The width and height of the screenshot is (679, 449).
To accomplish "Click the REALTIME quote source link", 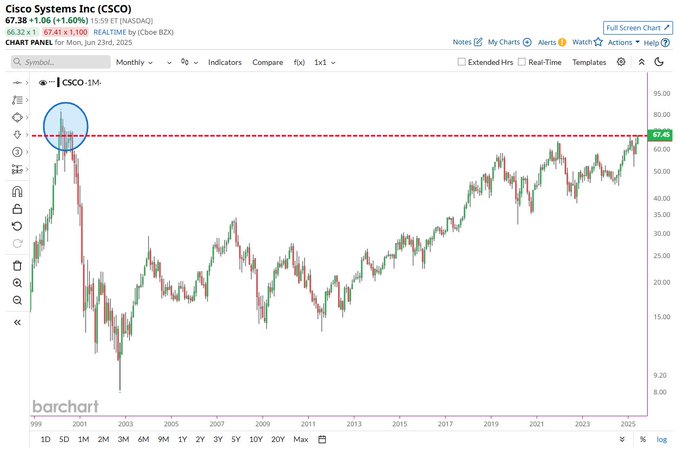I will (x=110, y=32).
